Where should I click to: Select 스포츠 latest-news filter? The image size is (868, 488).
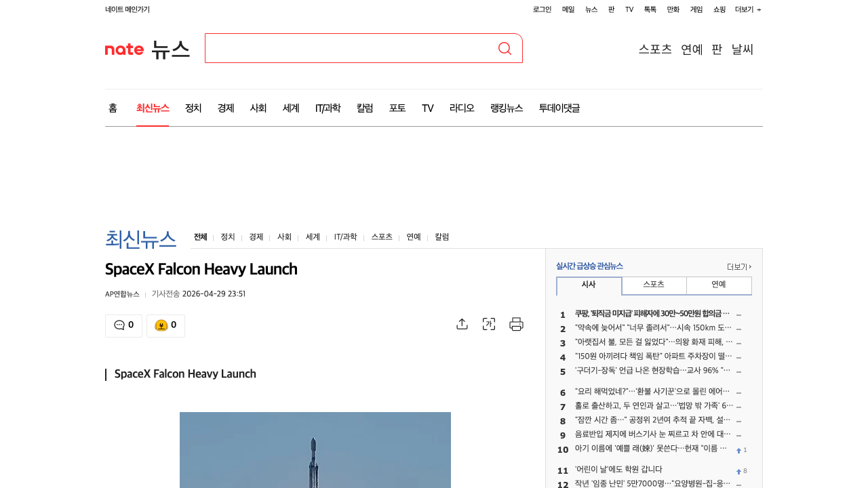382,237
